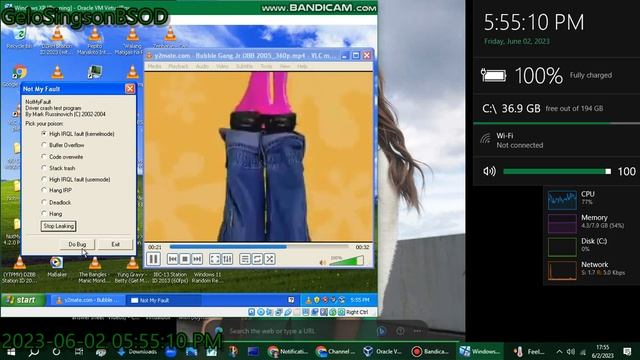Select DZBB Station ID file icon
Image resolution: width=640 pixels, height=360 pixels.
(19, 270)
